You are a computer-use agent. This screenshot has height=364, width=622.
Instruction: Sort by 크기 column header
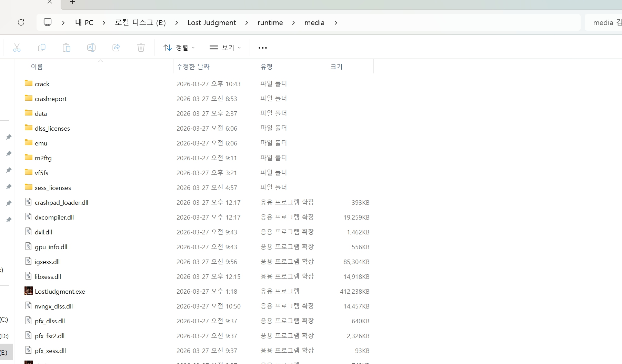(337, 67)
